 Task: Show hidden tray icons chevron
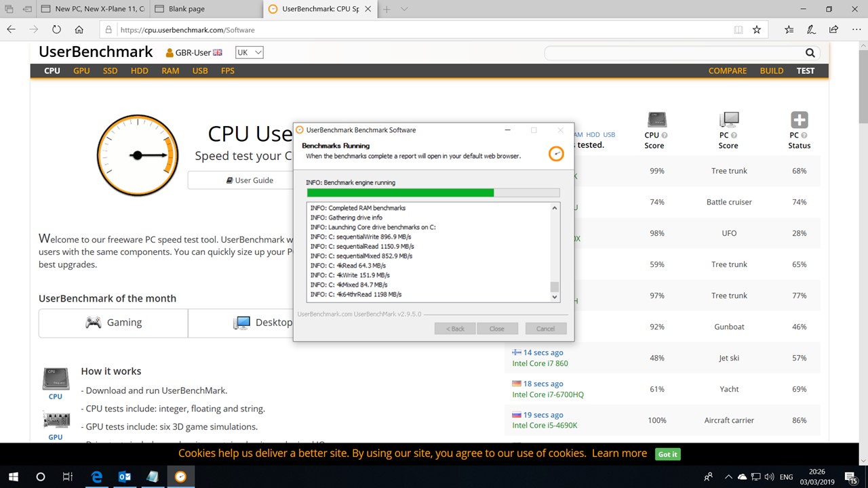point(728,477)
